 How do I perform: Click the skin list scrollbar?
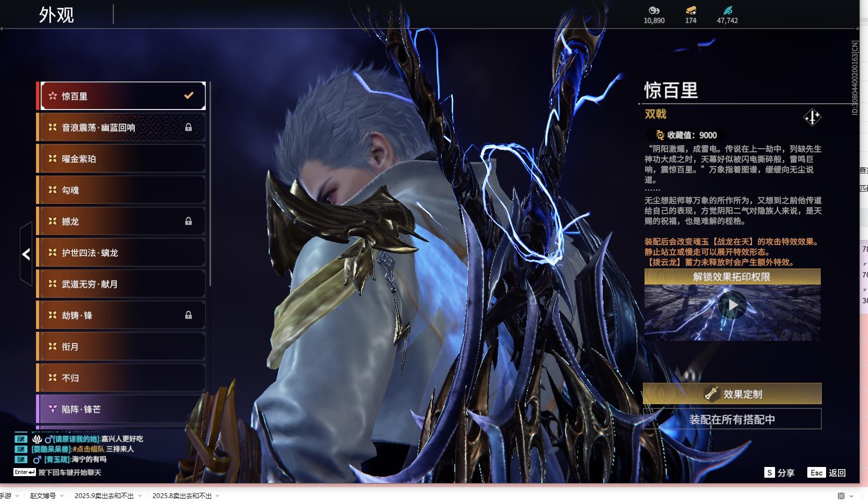pos(210,184)
